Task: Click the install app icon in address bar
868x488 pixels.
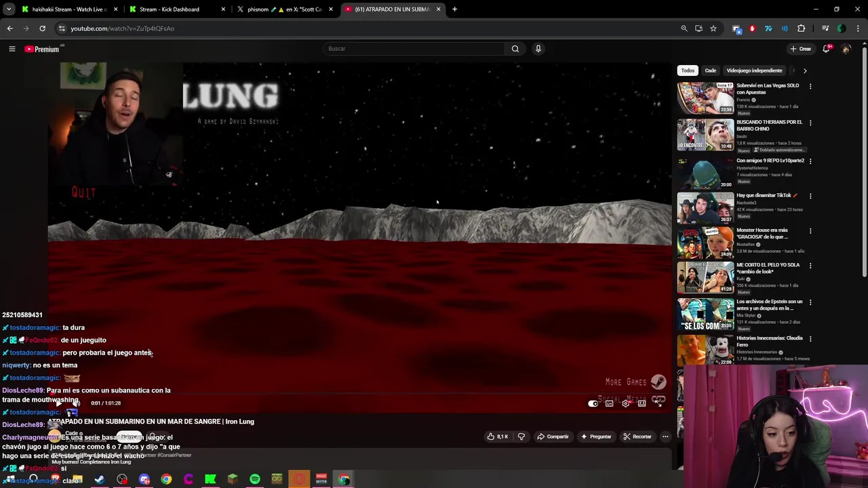Action: pos(698,28)
